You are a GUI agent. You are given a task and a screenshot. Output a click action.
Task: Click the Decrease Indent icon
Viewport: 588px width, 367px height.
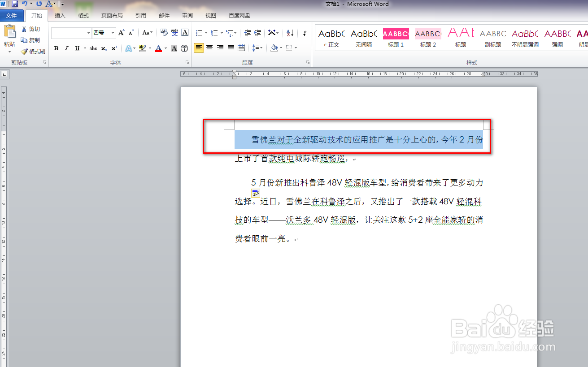[x=248, y=33]
